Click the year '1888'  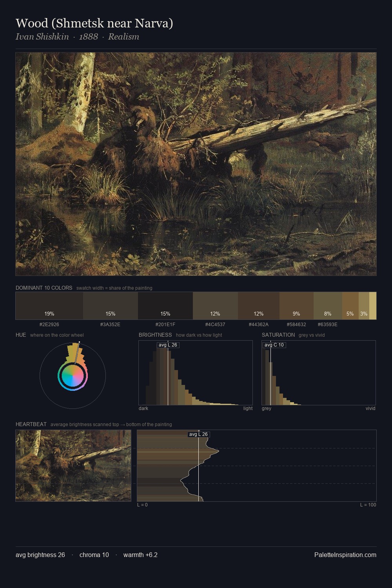coord(89,36)
